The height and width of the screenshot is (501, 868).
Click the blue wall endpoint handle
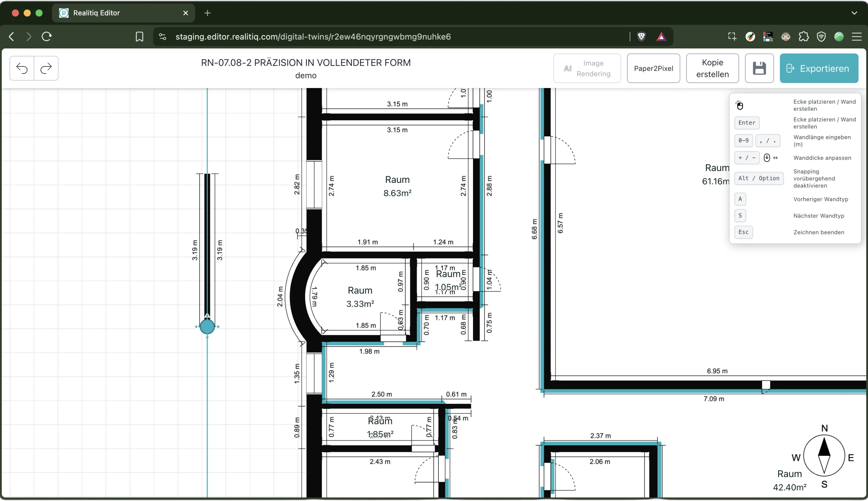pyautogui.click(x=207, y=327)
